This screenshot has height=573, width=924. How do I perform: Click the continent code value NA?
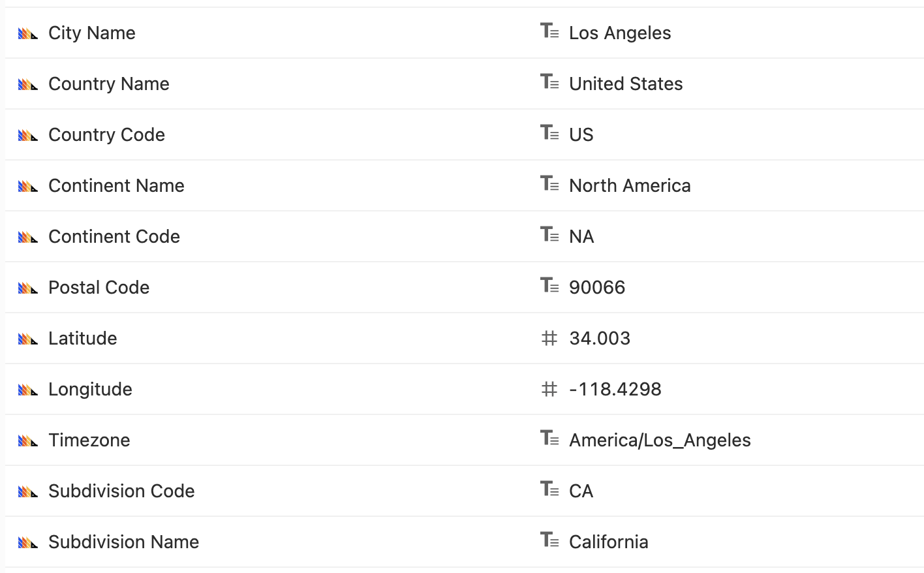pyautogui.click(x=582, y=236)
